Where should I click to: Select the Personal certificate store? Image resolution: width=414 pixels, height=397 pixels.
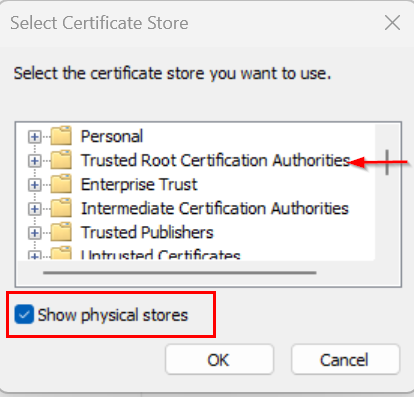point(112,136)
